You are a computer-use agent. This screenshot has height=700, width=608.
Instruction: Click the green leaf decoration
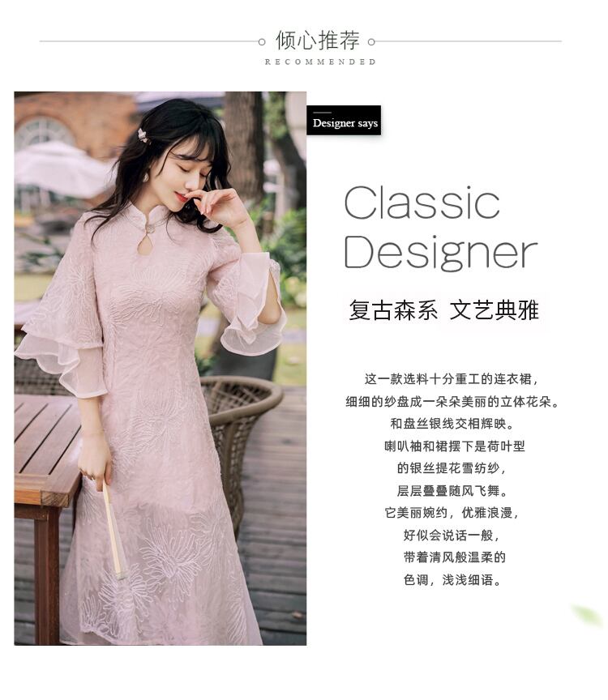click(x=587, y=614)
